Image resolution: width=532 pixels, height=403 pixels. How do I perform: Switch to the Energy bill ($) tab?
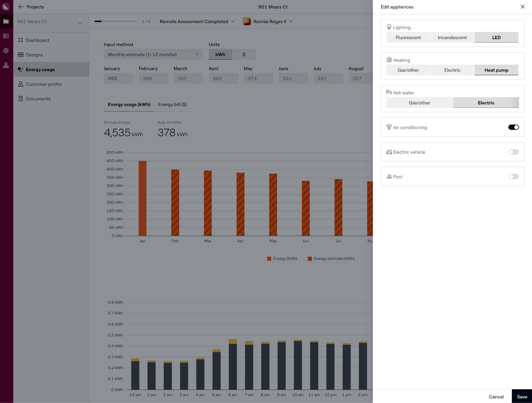coord(172,104)
